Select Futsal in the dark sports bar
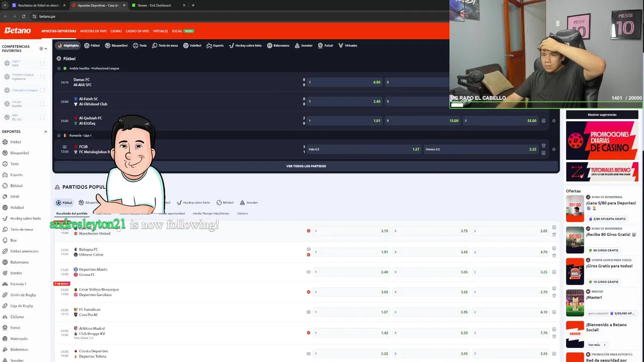Viewport: 644px width, 362px height. pyautogui.click(x=325, y=45)
